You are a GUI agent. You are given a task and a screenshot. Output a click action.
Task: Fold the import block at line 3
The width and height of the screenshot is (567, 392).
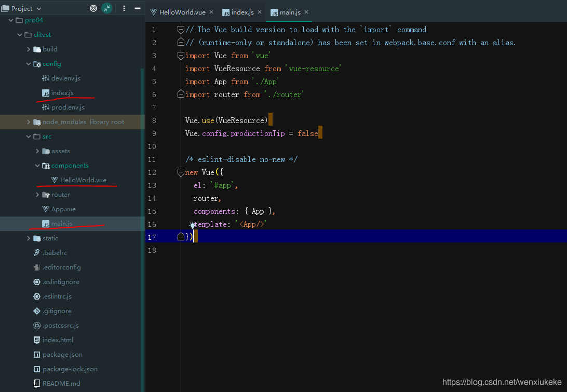(181, 56)
